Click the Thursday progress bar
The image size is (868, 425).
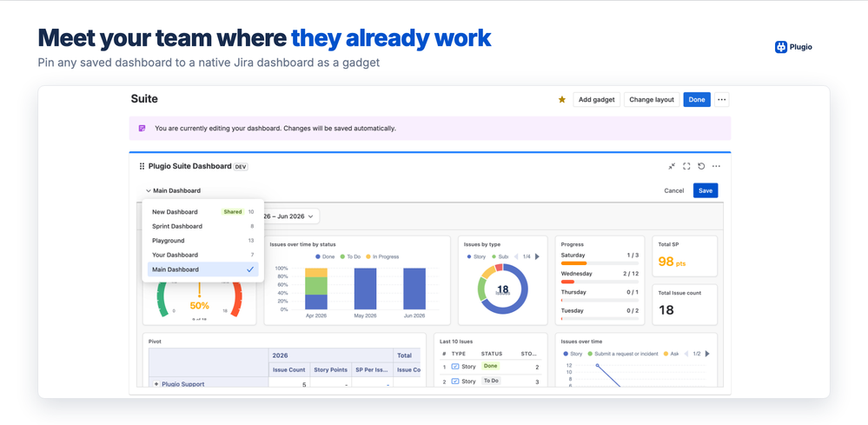tap(600, 300)
